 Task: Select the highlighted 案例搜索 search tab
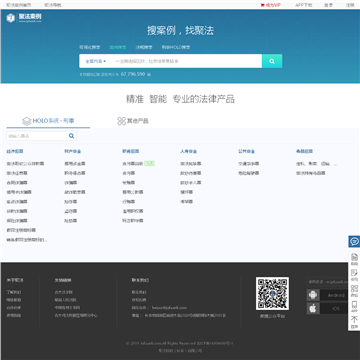coord(118,47)
